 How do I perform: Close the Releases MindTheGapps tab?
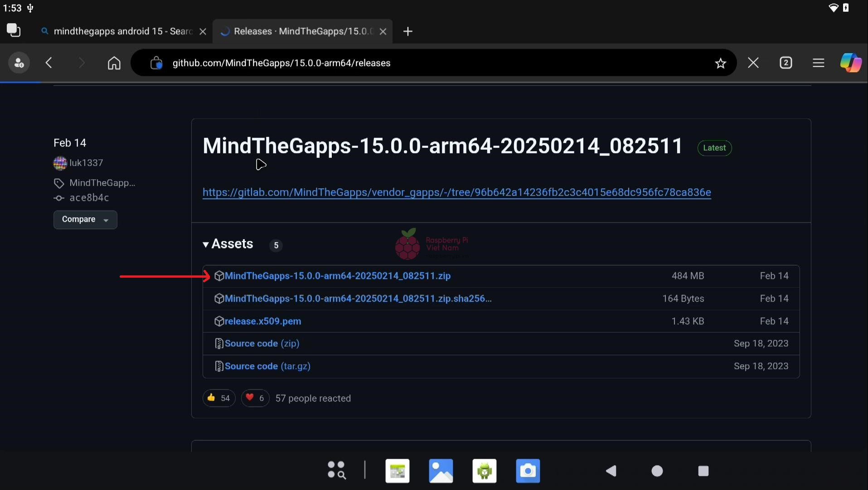(383, 31)
